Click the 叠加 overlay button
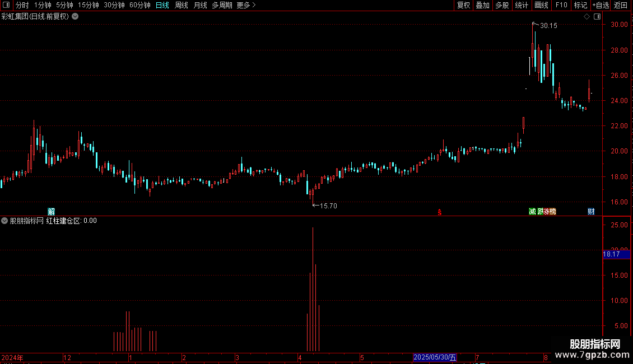This screenshot has width=633, height=364. click(482, 5)
